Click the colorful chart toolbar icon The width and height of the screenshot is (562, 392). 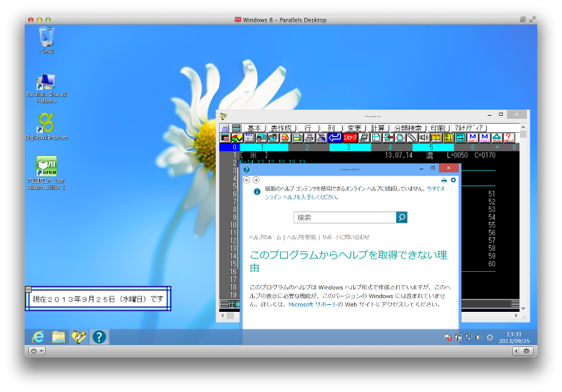tap(237, 138)
